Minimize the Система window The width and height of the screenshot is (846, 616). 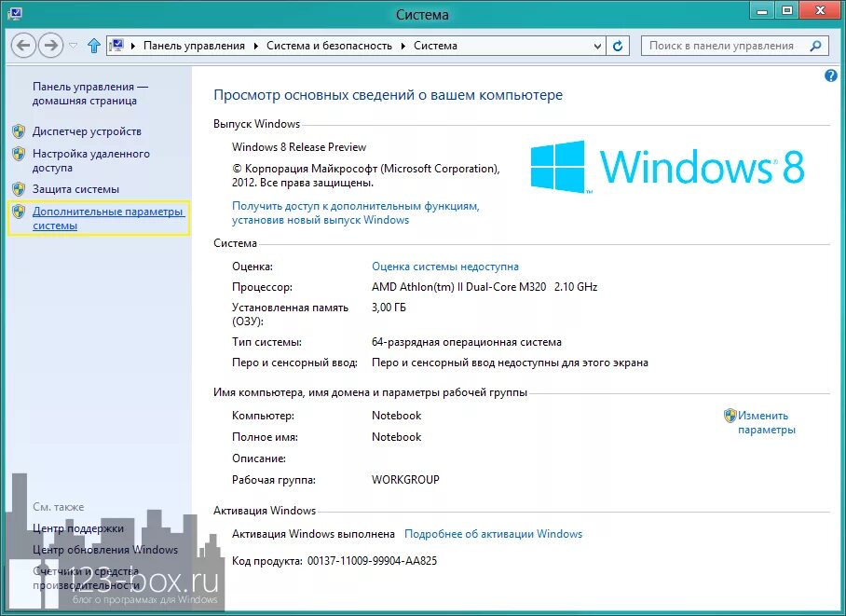tap(762, 10)
